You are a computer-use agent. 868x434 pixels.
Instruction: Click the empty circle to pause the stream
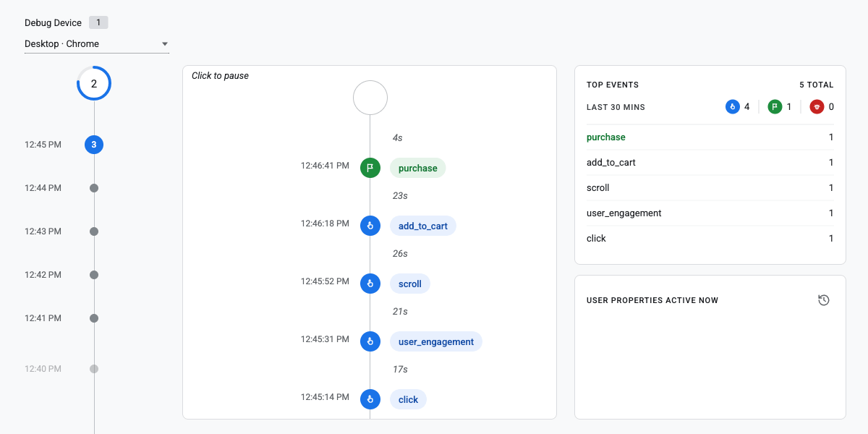(x=370, y=97)
